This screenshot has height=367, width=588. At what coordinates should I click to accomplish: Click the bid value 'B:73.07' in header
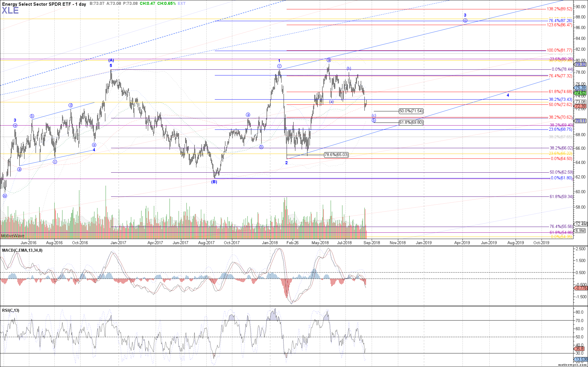(97, 4)
